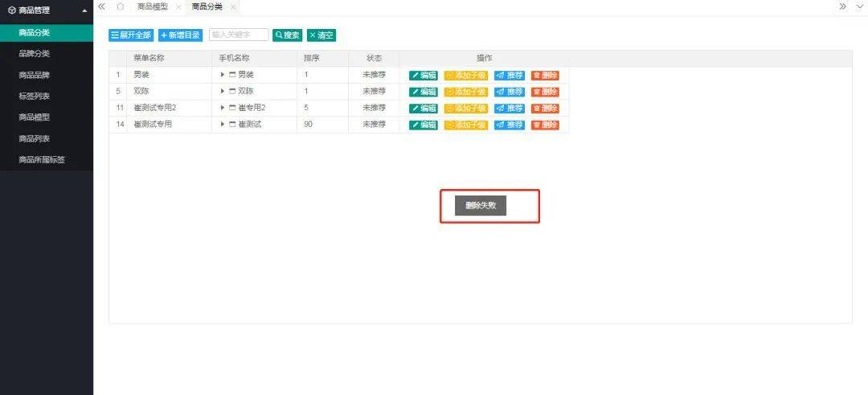Click the 操作 column header
Viewport: 868px width, 395px height.
485,58
